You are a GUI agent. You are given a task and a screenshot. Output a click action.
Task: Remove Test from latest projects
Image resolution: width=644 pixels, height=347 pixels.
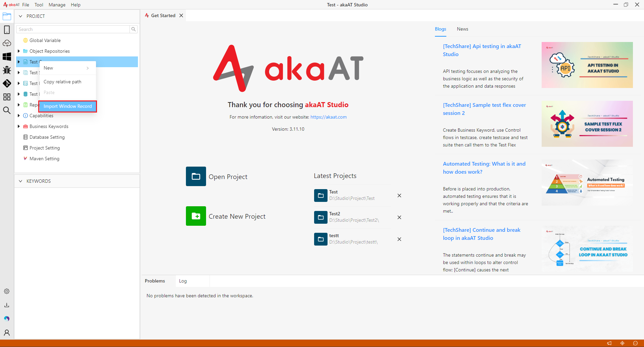(399, 196)
